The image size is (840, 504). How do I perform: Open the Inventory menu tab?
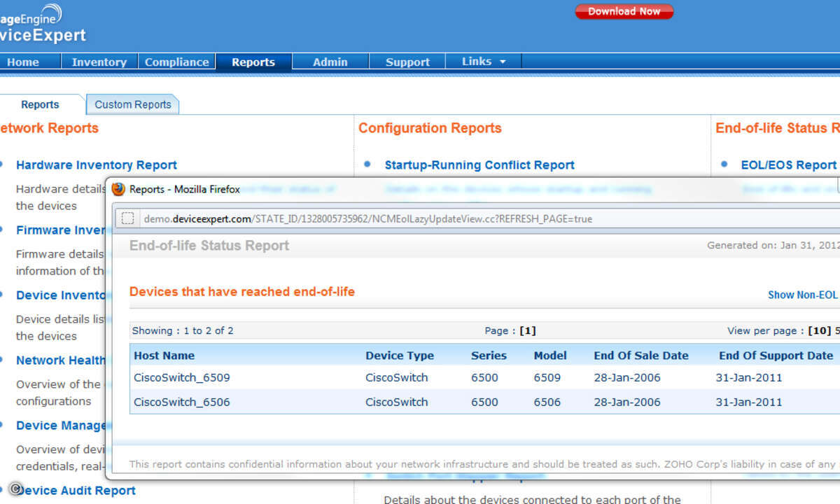pos(99,62)
